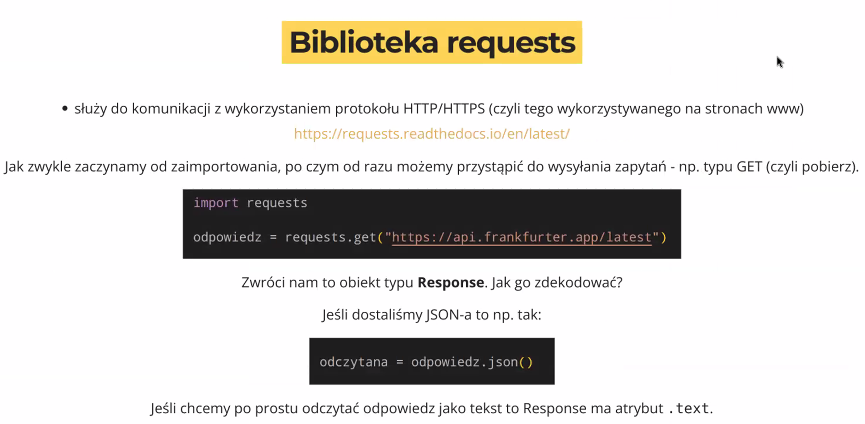Click odpowiedz.json() in the second code block

coord(472,362)
